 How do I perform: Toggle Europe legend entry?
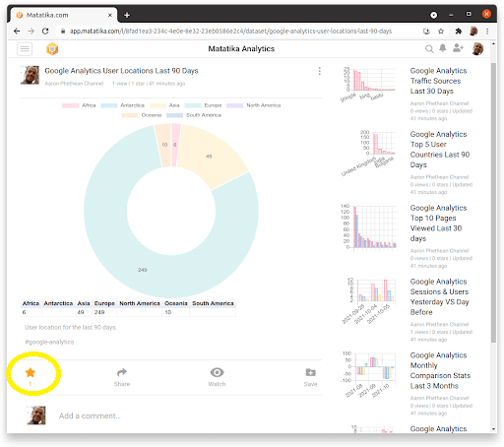click(x=203, y=105)
